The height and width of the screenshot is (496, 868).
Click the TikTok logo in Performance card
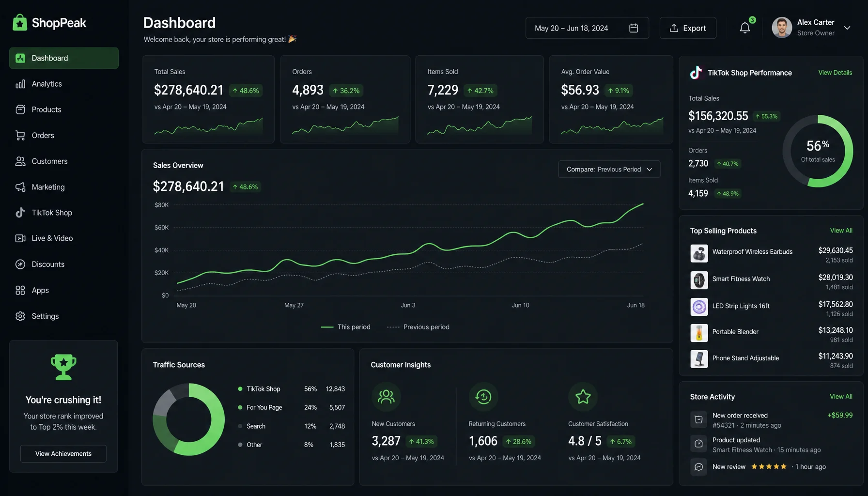[x=696, y=72]
